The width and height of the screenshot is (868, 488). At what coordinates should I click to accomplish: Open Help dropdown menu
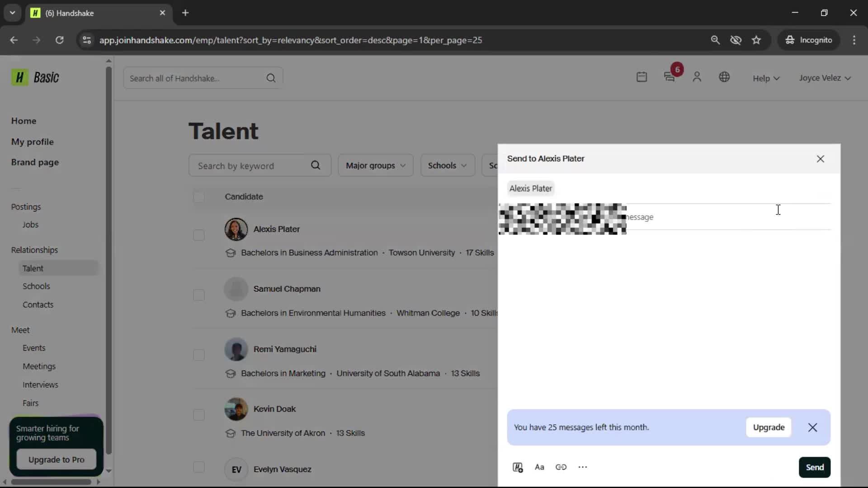pos(766,78)
